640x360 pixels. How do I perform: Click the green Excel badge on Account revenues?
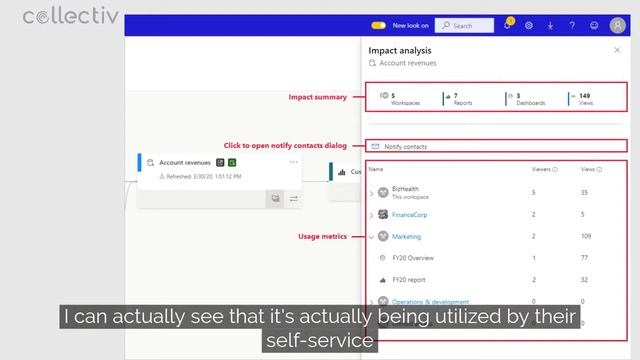pos(232,162)
